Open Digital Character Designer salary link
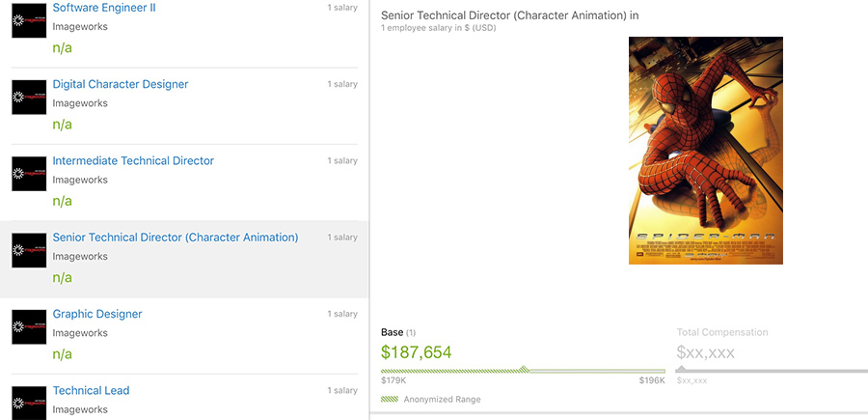 tap(121, 84)
